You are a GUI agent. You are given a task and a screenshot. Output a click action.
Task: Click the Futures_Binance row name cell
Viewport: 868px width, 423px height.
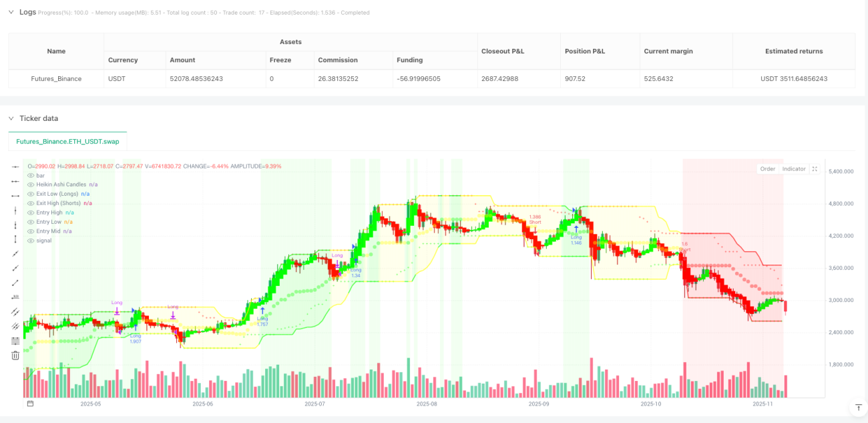click(x=56, y=78)
